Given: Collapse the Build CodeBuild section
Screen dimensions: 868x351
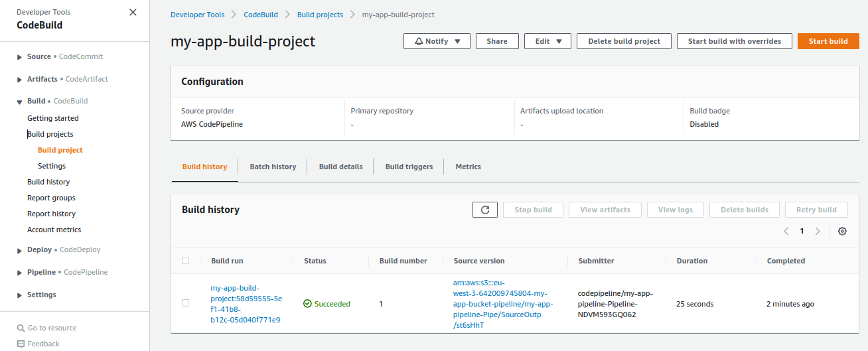Looking at the screenshot, I should click(19, 102).
